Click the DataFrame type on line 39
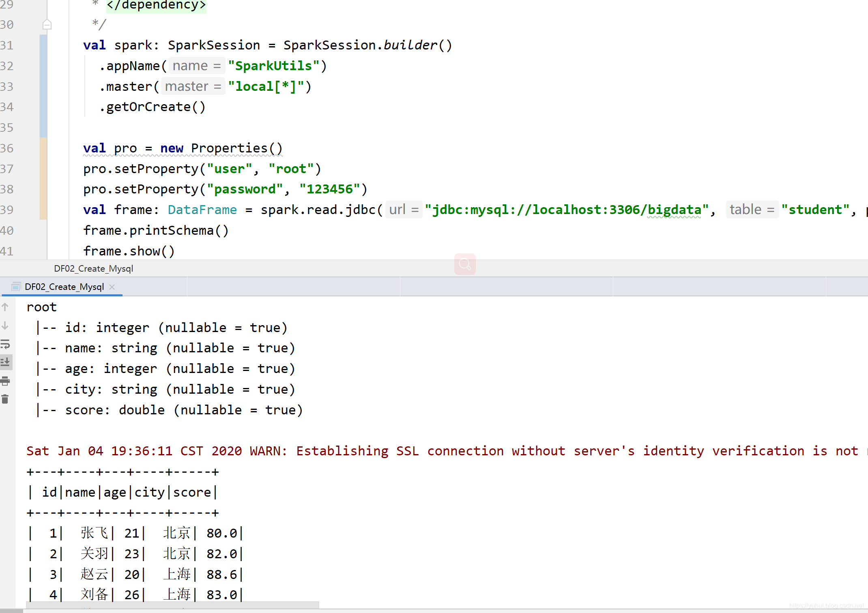Screen dimensions: 868x613 click(x=202, y=210)
